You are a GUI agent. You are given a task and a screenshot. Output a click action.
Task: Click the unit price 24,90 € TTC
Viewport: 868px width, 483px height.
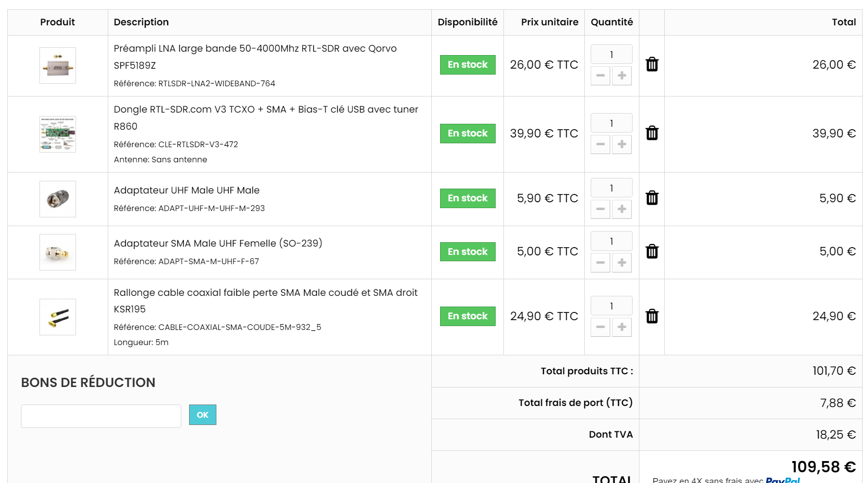pos(544,316)
